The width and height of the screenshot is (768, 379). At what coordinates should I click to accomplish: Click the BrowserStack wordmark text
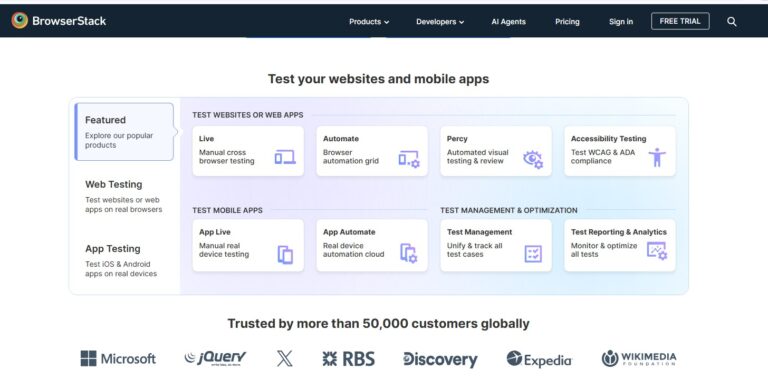tap(69, 21)
